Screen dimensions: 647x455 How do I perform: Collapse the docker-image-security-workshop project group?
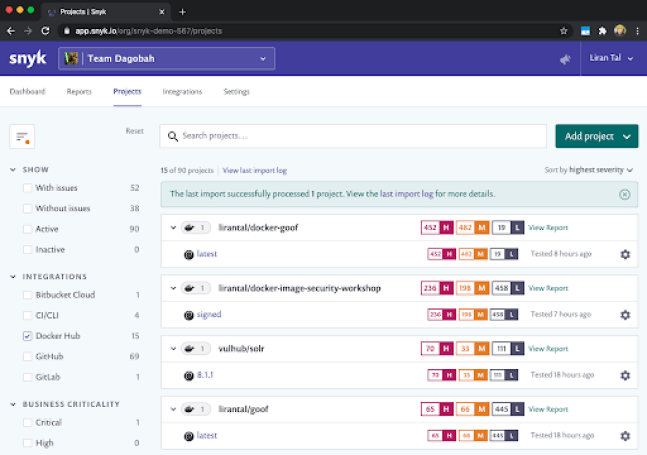click(173, 288)
